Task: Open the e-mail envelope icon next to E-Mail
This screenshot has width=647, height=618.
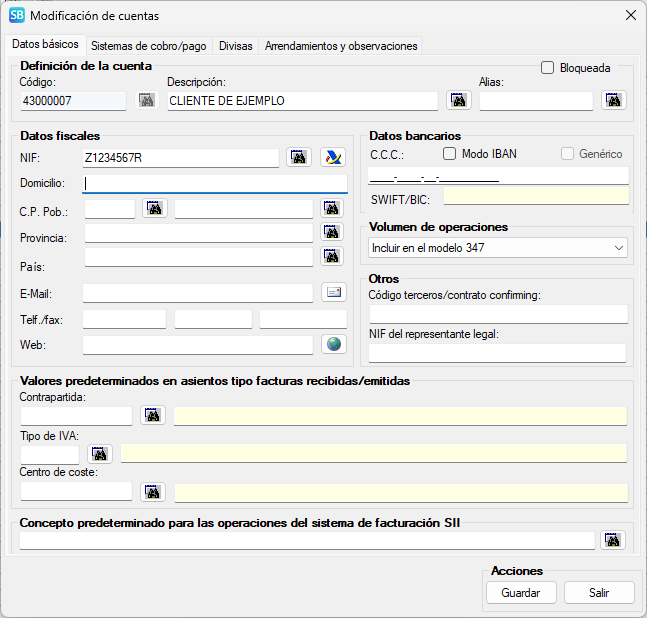Action: point(333,293)
